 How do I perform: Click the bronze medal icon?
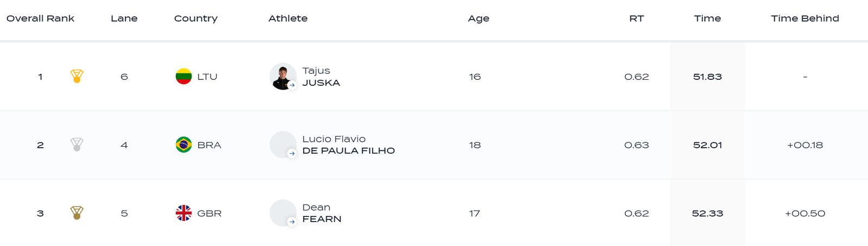77,213
